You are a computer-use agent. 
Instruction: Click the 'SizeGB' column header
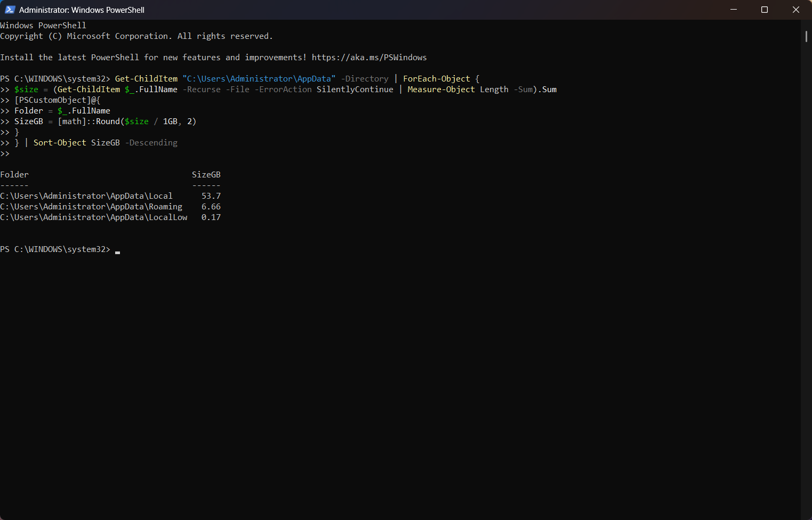click(206, 175)
